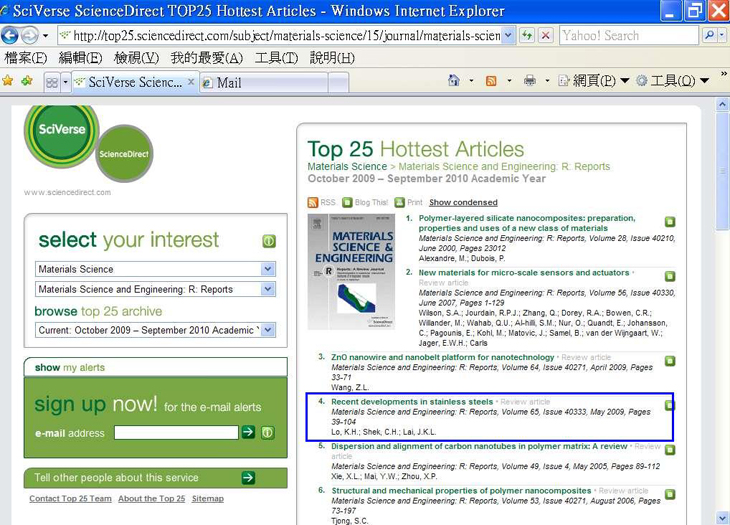Go back with the browser Back arrow
Viewport: 730px width, 525px height.
pyautogui.click(x=10, y=35)
